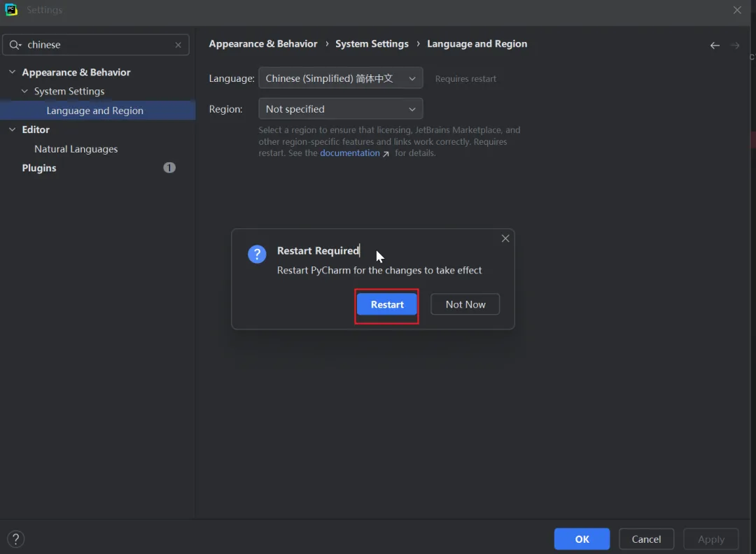This screenshot has height=554, width=756.
Task: Go forward with the right arrow
Action: pyautogui.click(x=735, y=45)
